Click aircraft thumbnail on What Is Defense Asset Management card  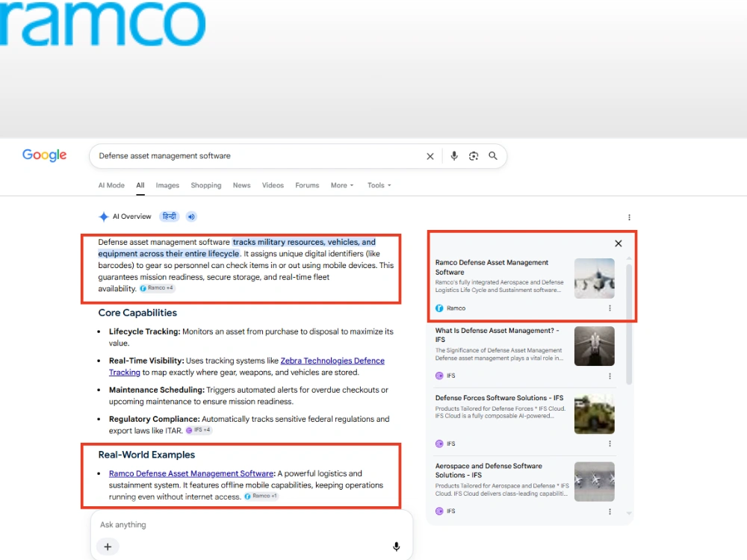(x=594, y=346)
